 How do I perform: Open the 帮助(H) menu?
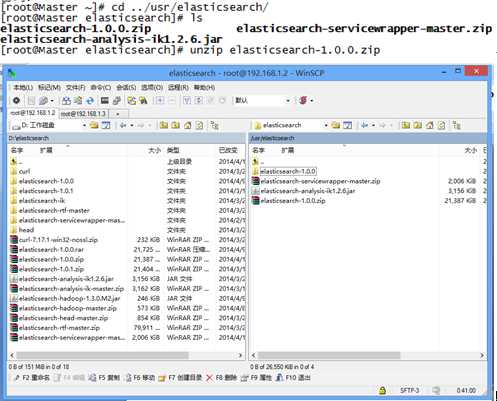tap(204, 88)
